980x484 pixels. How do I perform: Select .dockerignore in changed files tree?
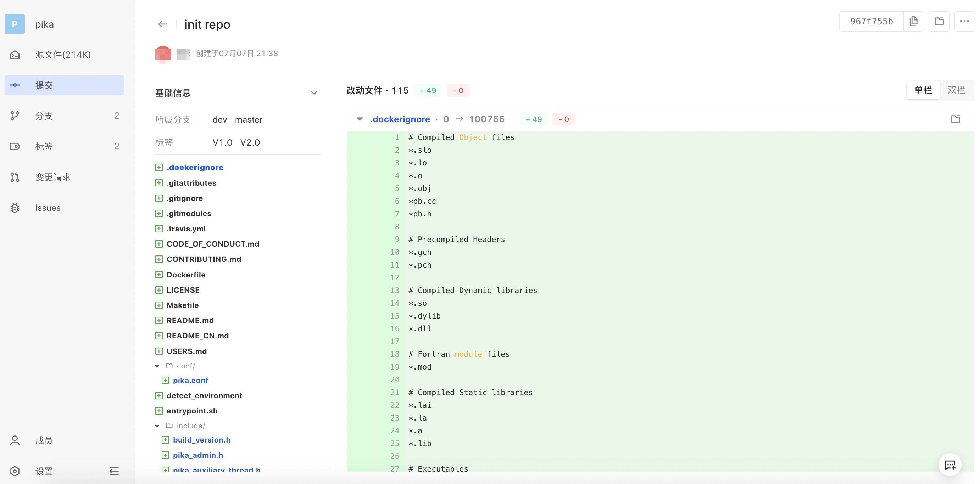tap(195, 167)
